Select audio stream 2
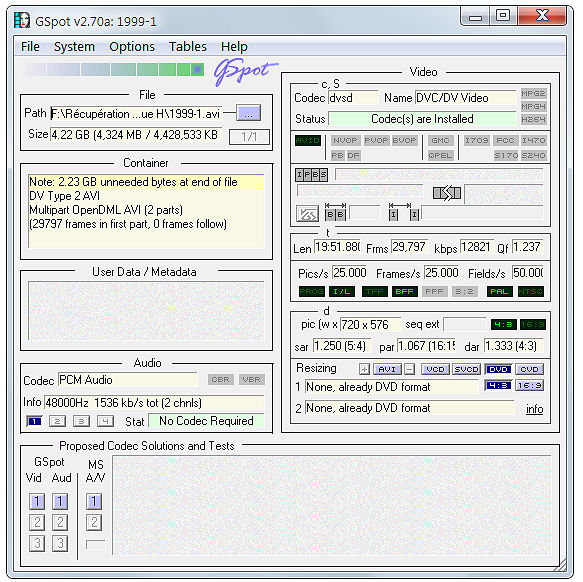 pos(58,421)
